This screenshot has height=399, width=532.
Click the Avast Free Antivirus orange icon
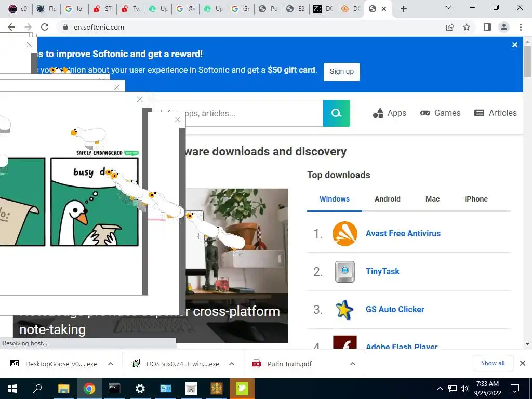point(345,234)
